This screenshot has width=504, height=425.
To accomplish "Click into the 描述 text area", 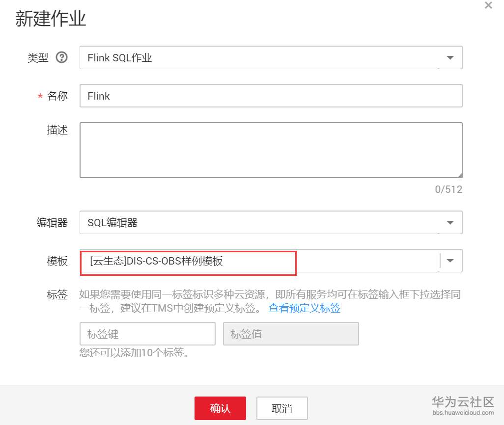I will pyautogui.click(x=271, y=150).
